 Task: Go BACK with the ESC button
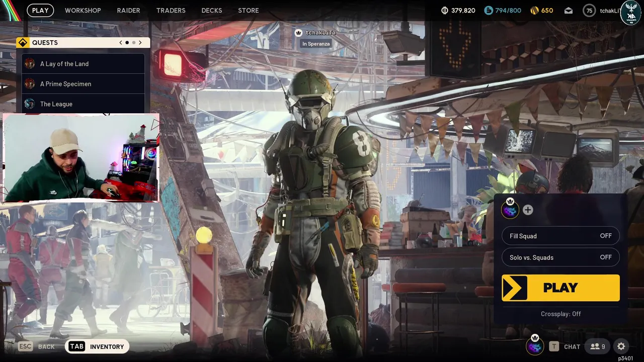(36, 346)
